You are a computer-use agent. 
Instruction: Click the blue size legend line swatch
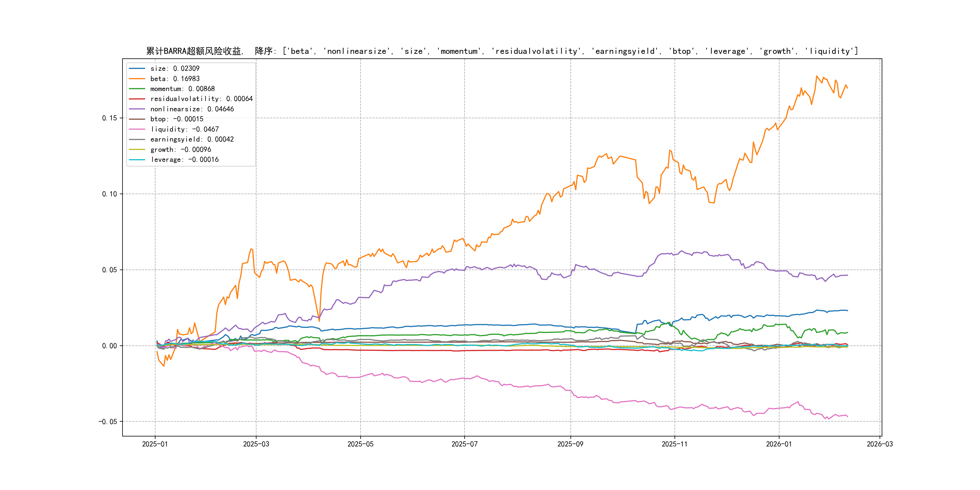[137, 68]
